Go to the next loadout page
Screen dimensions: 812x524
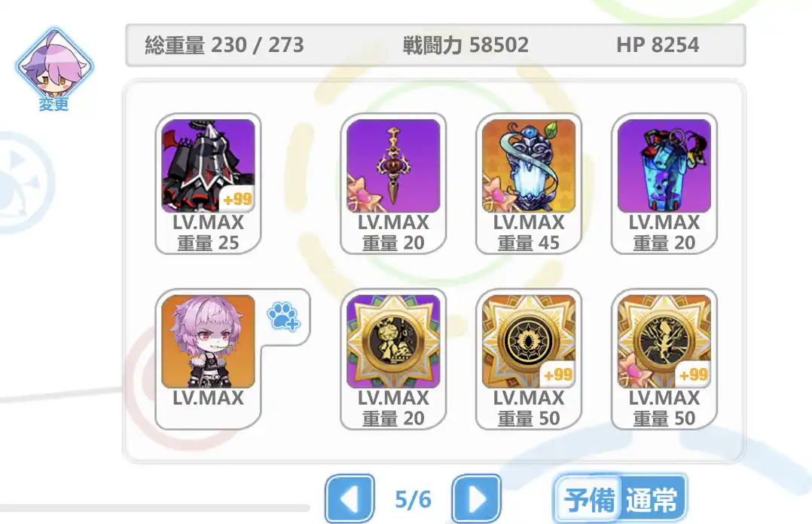point(476,499)
